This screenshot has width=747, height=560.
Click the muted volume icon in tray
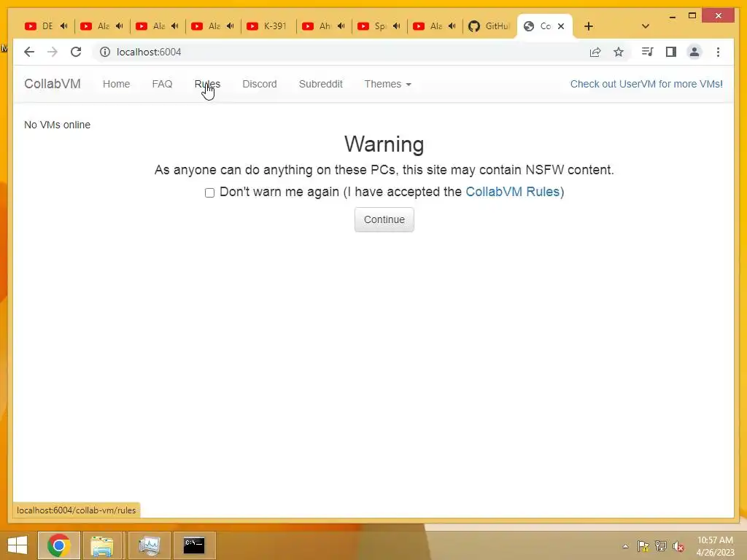click(678, 546)
